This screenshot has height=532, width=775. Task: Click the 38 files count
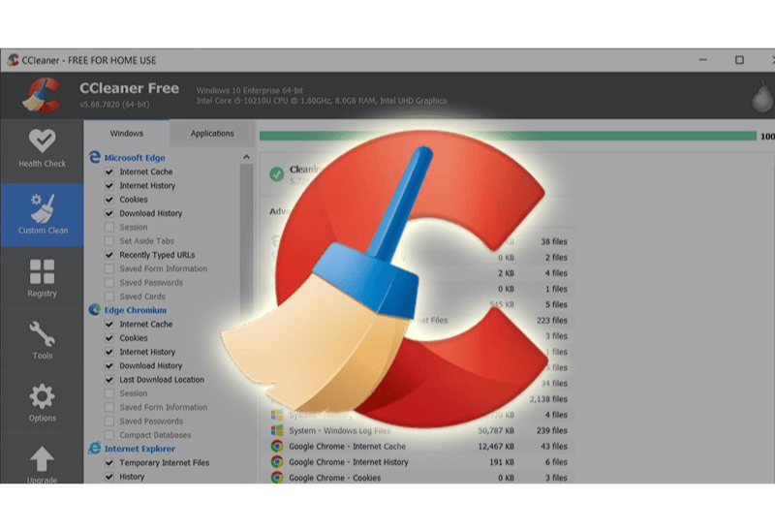(553, 241)
